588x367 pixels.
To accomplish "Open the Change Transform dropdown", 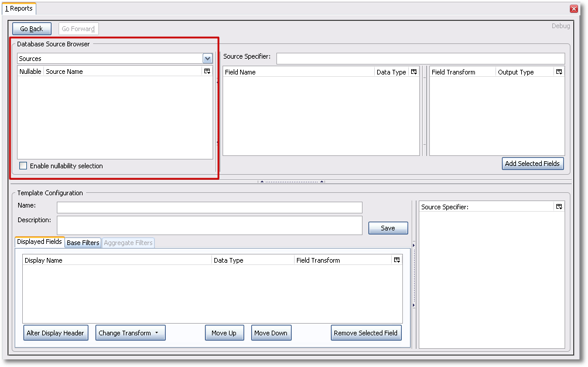I will tap(130, 333).
